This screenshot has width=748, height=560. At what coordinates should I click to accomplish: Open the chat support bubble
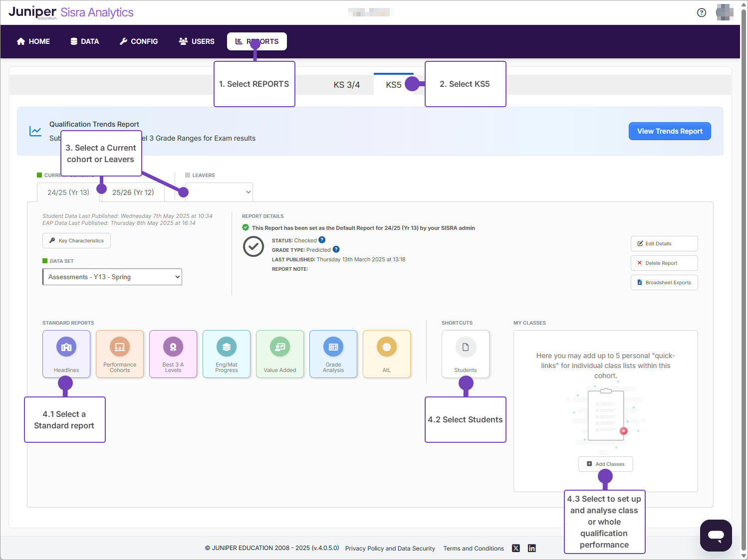click(716, 535)
